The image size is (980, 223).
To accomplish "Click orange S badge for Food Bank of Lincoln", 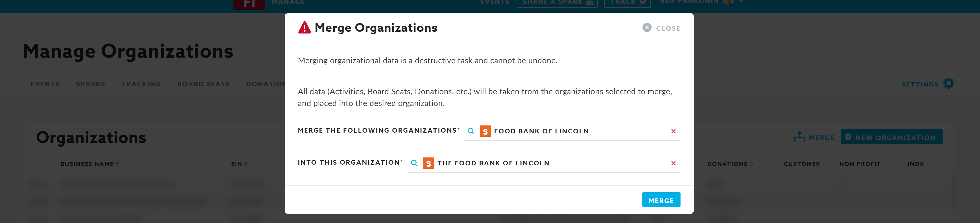I will point(485,131).
